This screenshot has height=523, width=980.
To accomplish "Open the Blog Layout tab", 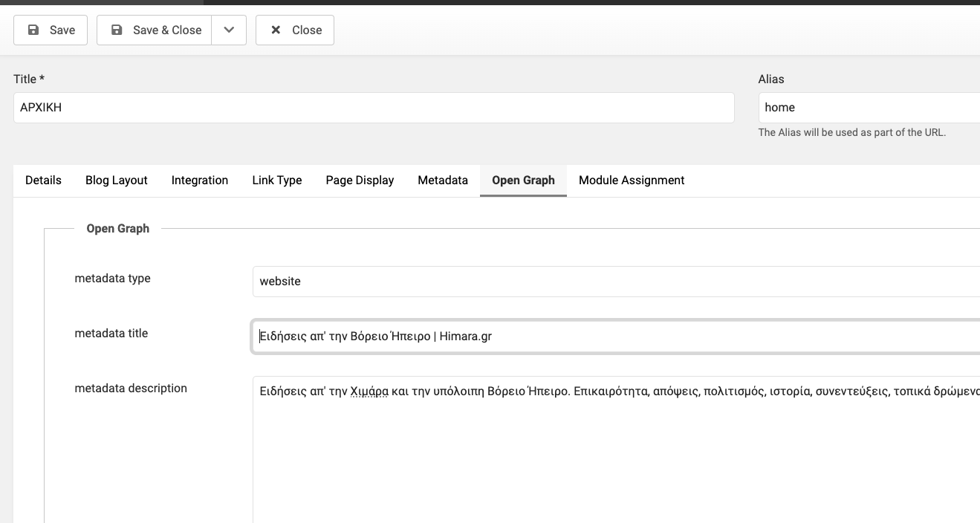I will [x=116, y=181].
